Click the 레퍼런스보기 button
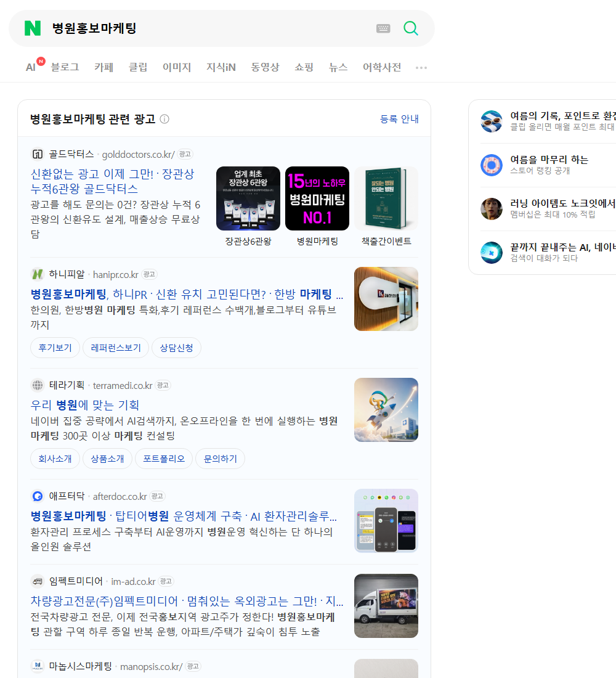Screen dimensions: 616x678 [116, 348]
